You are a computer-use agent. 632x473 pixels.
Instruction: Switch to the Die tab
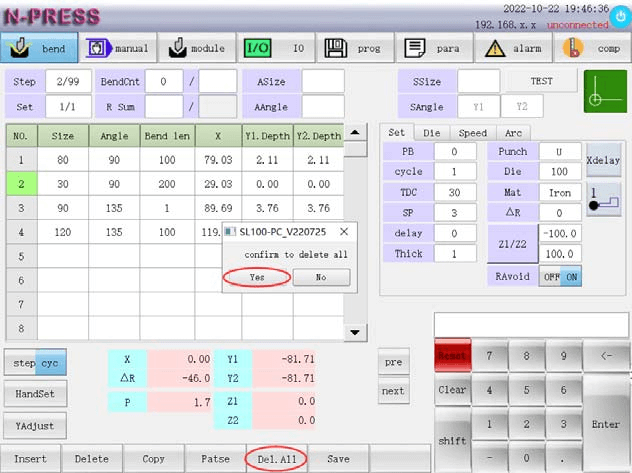pos(431,132)
